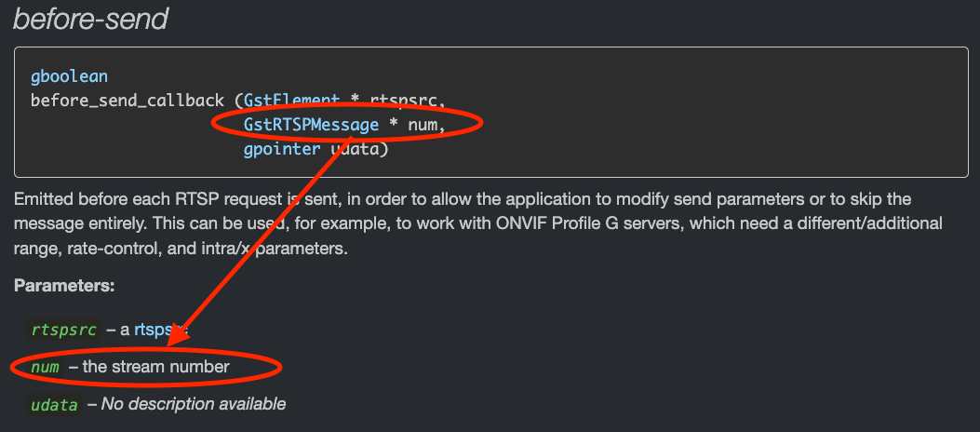Click the green udata parameter name
This screenshot has width=980, height=432.
[x=54, y=404]
